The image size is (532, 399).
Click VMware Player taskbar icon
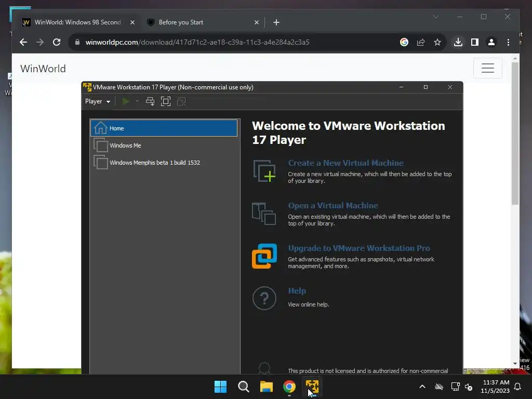point(312,387)
